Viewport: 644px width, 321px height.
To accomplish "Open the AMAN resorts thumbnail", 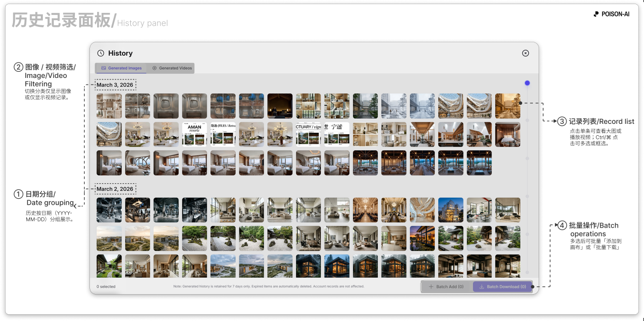I will pos(194,134).
